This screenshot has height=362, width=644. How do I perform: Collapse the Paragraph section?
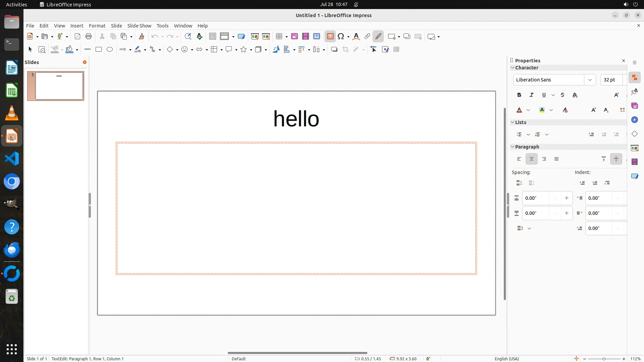tap(513, 147)
